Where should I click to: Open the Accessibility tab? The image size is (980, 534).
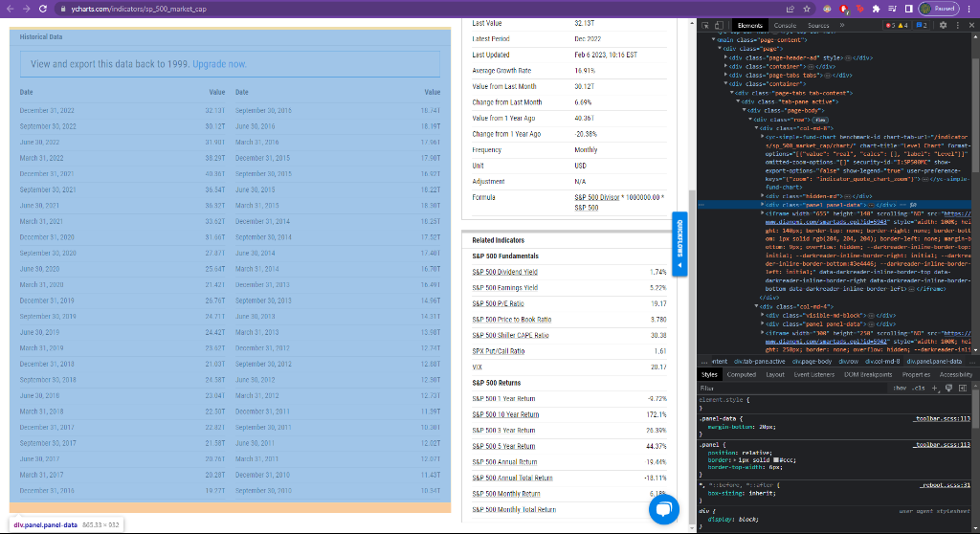pyautogui.click(x=956, y=374)
